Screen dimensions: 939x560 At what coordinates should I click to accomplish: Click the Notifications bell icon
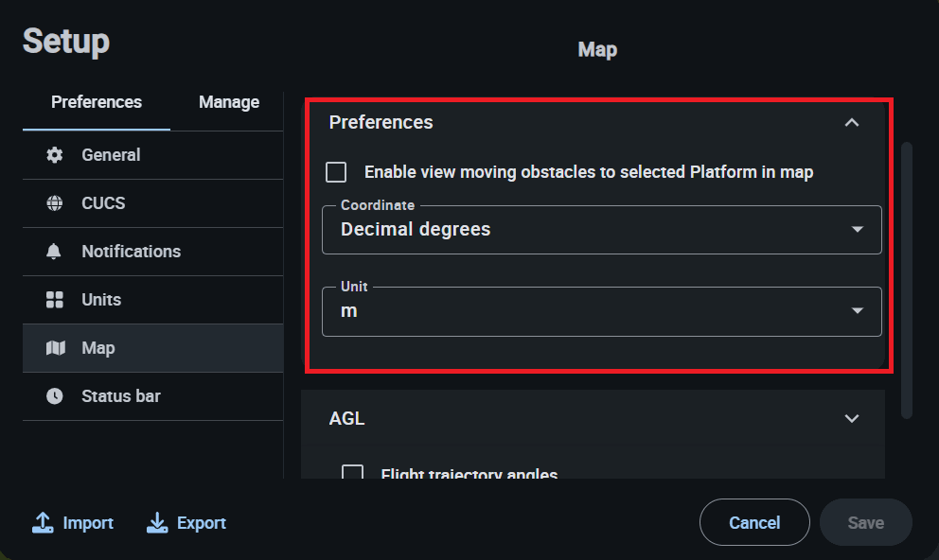coord(55,252)
